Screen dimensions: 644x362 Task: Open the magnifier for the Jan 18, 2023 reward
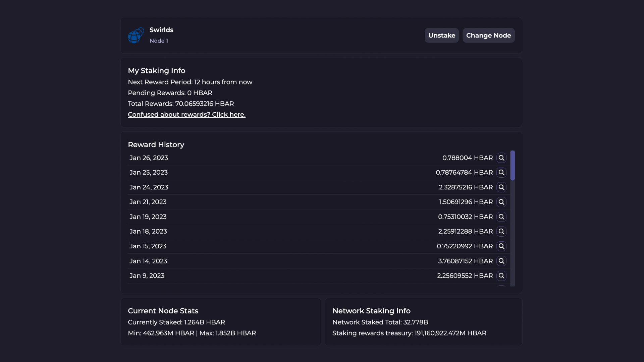[x=501, y=232]
